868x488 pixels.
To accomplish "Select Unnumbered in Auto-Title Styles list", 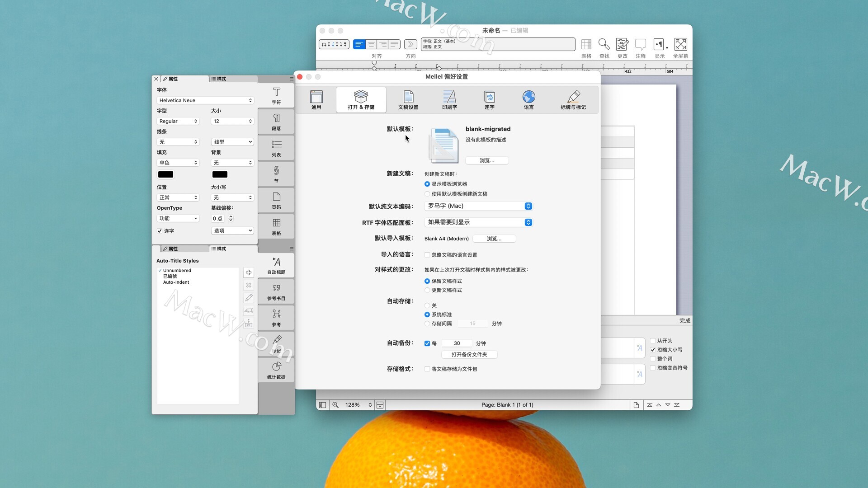I will pyautogui.click(x=177, y=271).
